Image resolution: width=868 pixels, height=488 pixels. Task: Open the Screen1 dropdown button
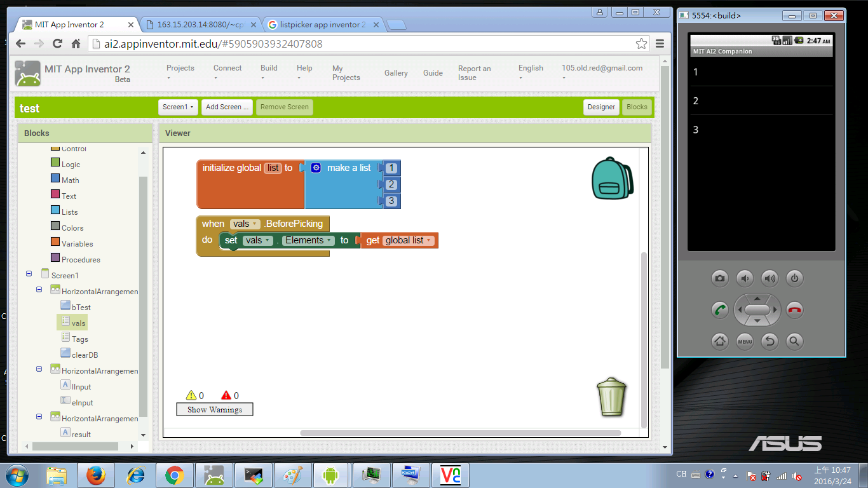tap(178, 107)
